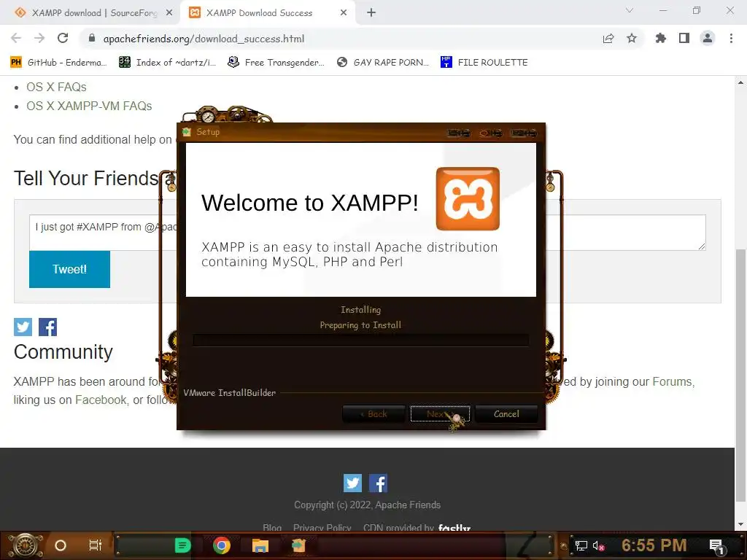Open File Explorer from taskbar
This screenshot has width=747, height=560.
pos(260,545)
